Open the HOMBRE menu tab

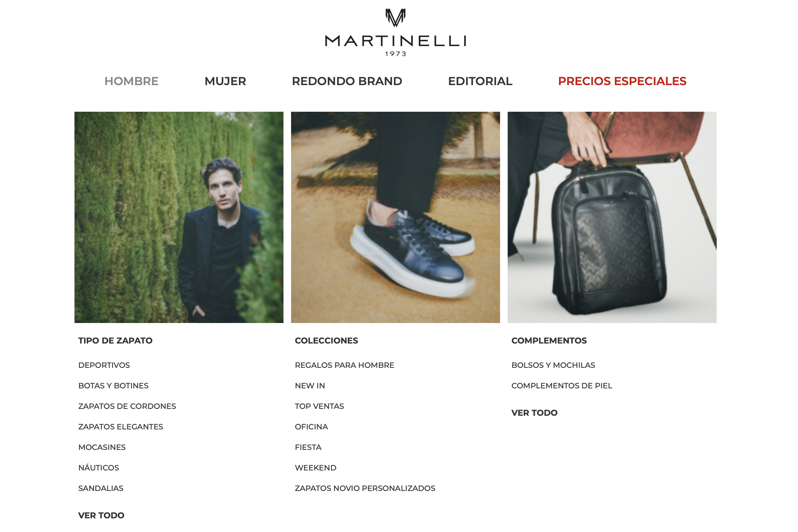pos(131,81)
